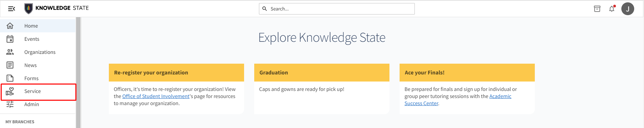644x128 pixels.
Task: Click the News article icon
Action: tap(10, 65)
